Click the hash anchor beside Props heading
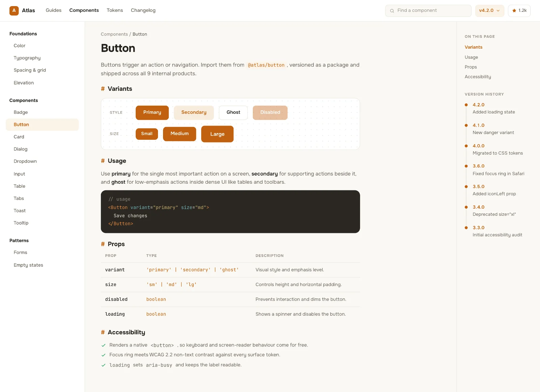Image resolution: width=540 pixels, height=392 pixels. click(x=103, y=244)
